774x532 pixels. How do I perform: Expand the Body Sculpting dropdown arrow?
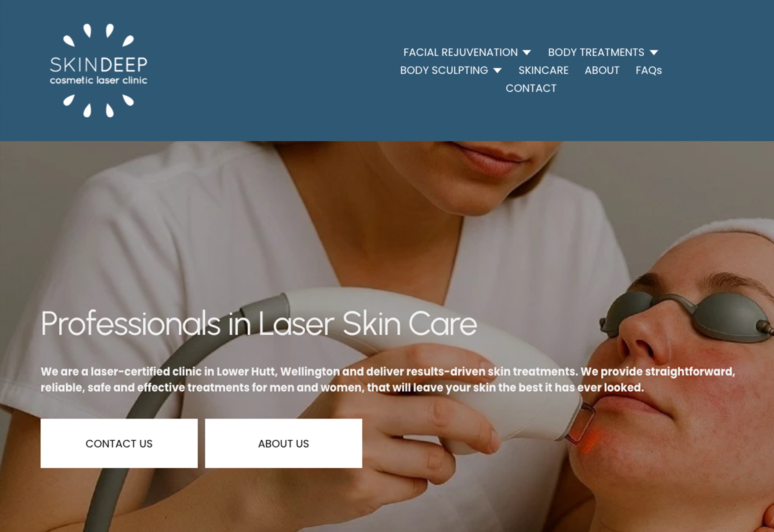coord(497,71)
